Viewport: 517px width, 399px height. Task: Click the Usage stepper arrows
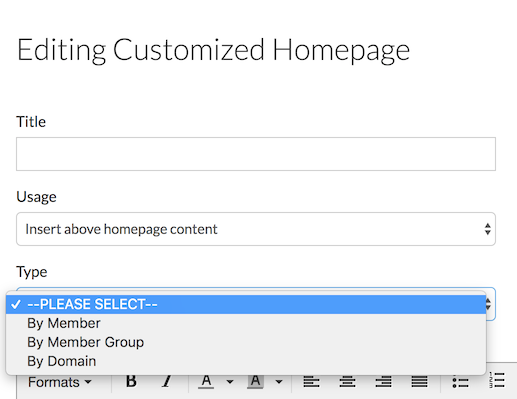(x=488, y=229)
